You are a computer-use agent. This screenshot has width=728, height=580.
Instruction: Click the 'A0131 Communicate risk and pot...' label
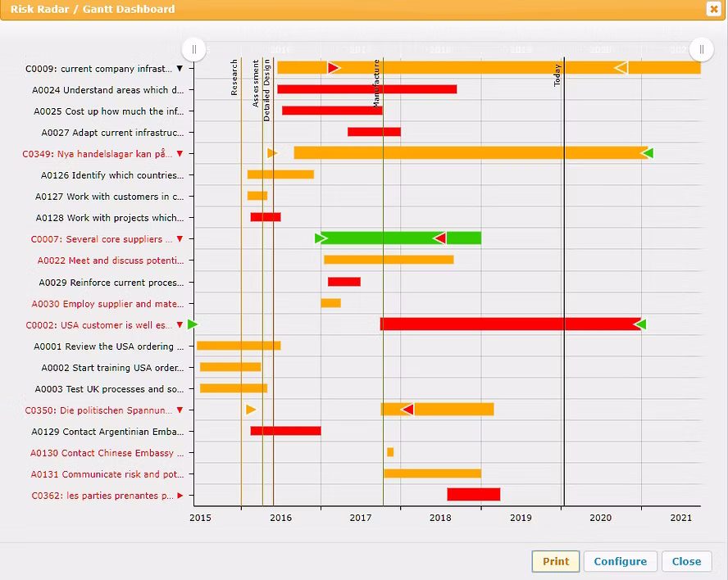[x=107, y=474]
